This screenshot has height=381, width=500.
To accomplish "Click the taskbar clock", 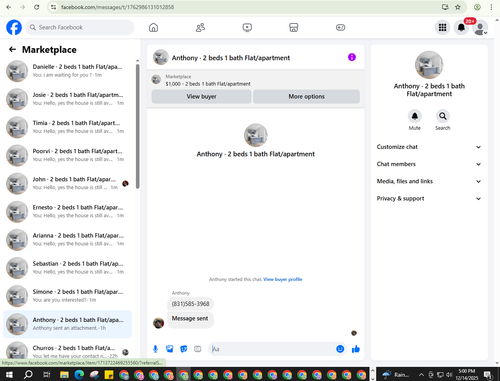I will coord(467,375).
